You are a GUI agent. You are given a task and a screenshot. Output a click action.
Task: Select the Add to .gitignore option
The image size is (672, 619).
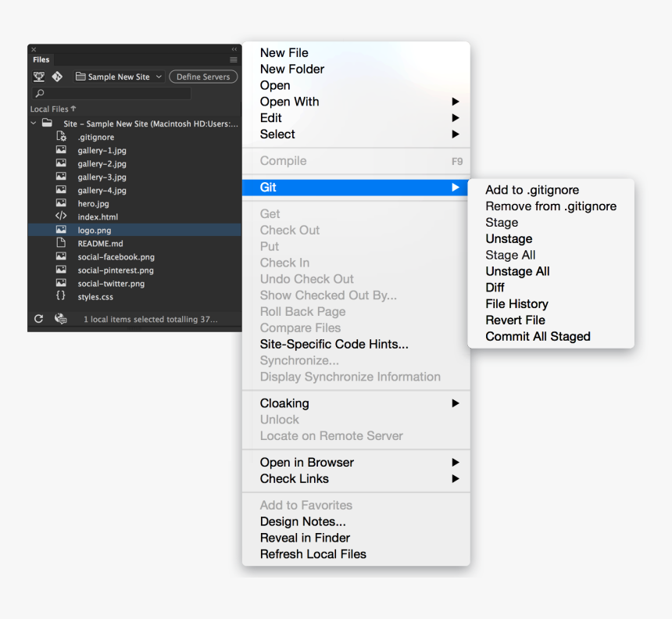click(532, 190)
